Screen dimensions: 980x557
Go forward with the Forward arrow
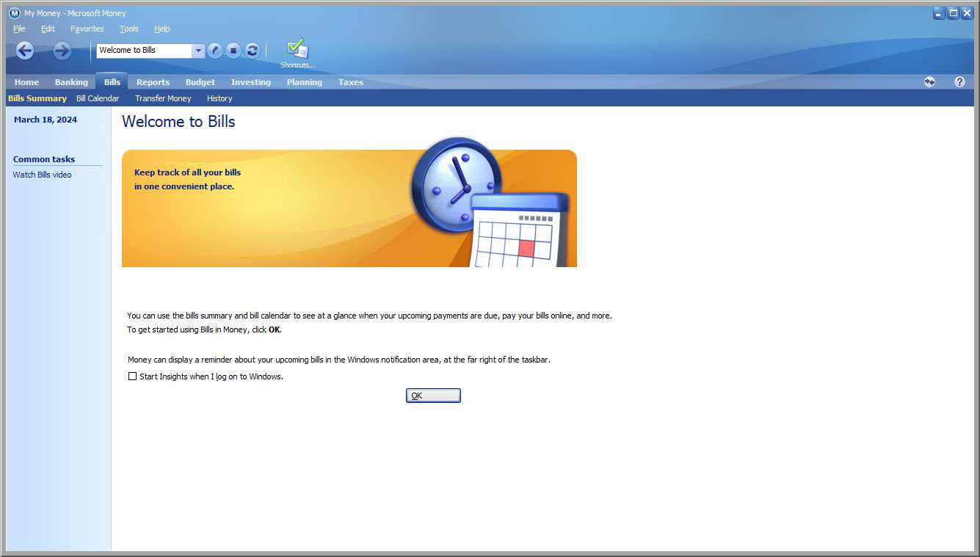pyautogui.click(x=62, y=50)
